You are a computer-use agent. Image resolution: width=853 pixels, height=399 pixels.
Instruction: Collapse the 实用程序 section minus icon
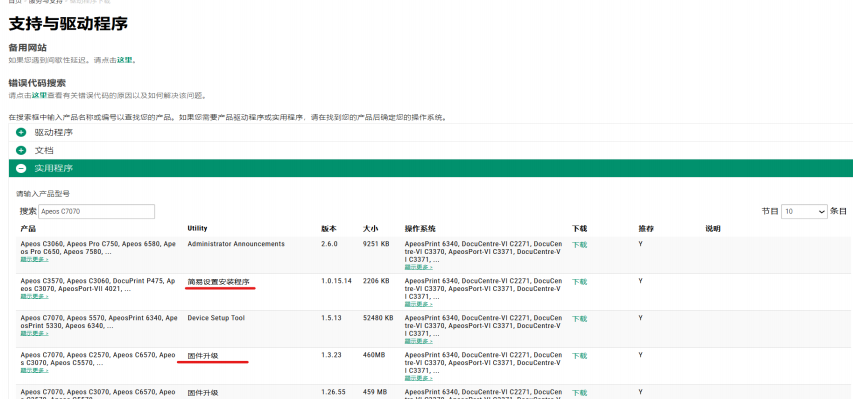click(21, 168)
